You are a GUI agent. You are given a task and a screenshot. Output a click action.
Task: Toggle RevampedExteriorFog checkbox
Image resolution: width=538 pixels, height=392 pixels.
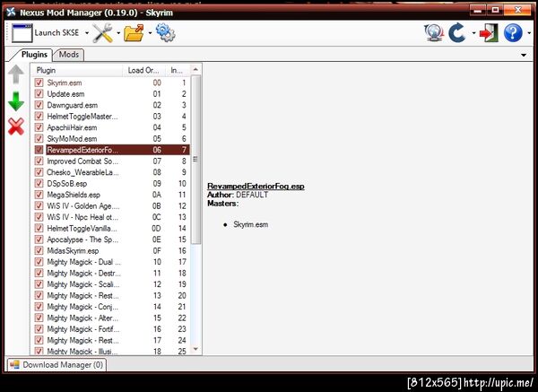coord(39,150)
